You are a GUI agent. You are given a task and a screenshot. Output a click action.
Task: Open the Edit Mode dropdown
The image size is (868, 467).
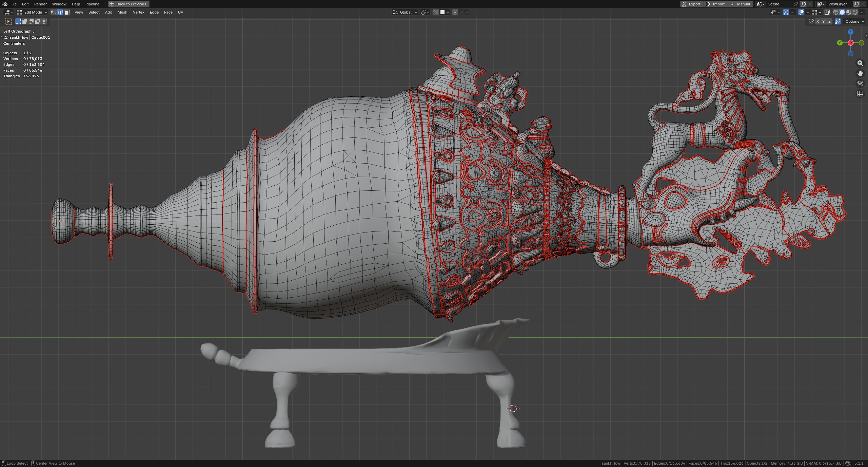[33, 12]
